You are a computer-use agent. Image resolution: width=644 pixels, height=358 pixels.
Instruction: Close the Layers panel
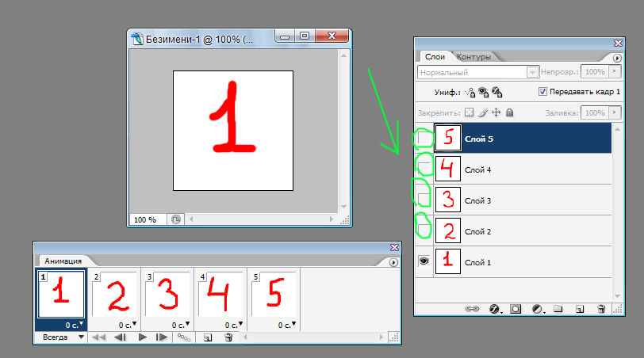pos(618,43)
